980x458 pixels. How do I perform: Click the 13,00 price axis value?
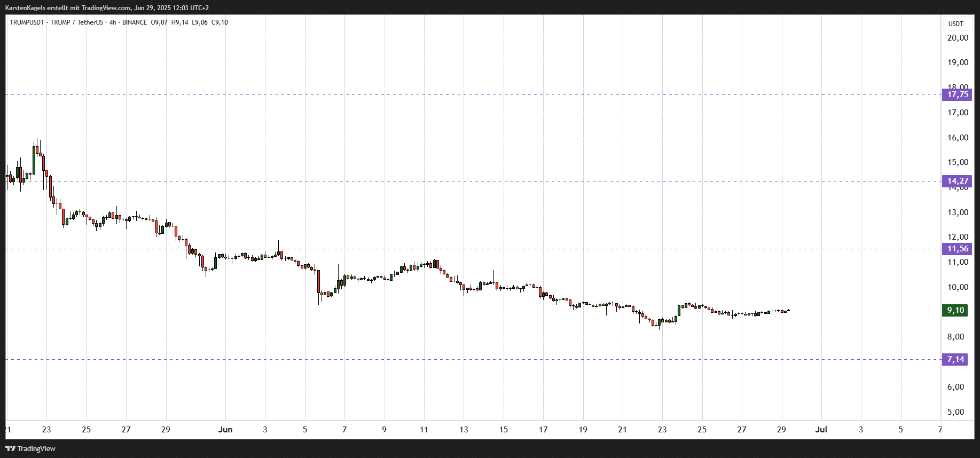point(958,212)
